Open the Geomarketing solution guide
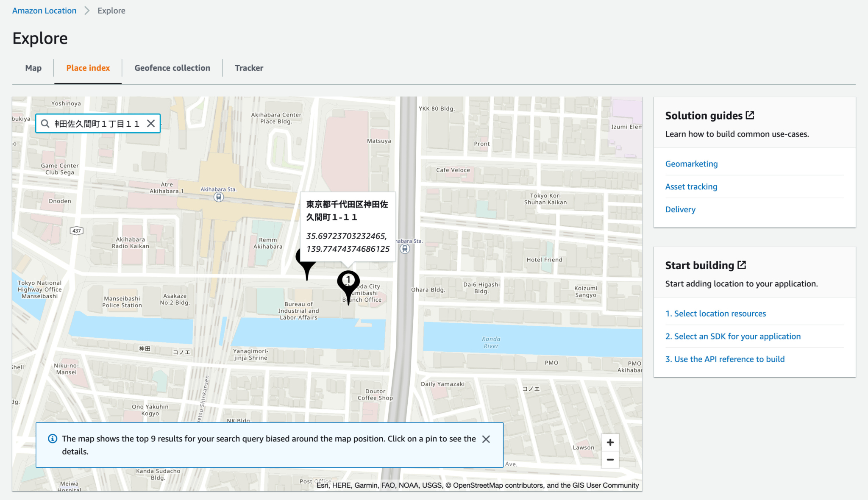868x500 pixels. [691, 164]
